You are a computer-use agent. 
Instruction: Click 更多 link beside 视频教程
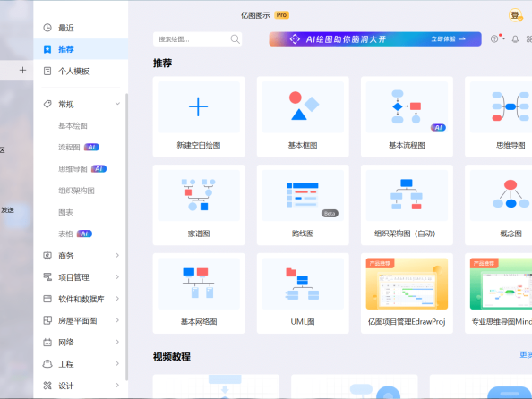[526, 354]
